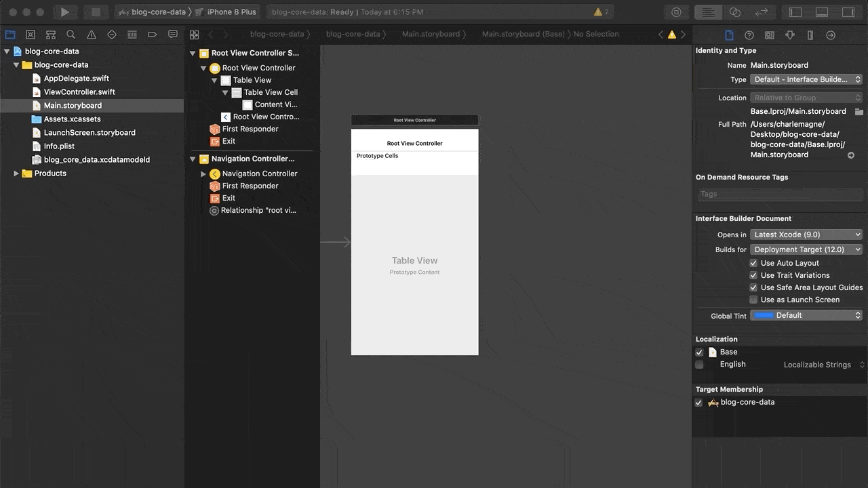Click the Full Path reveal arrow
Viewport: 868px width, 488px height.
[x=851, y=155]
